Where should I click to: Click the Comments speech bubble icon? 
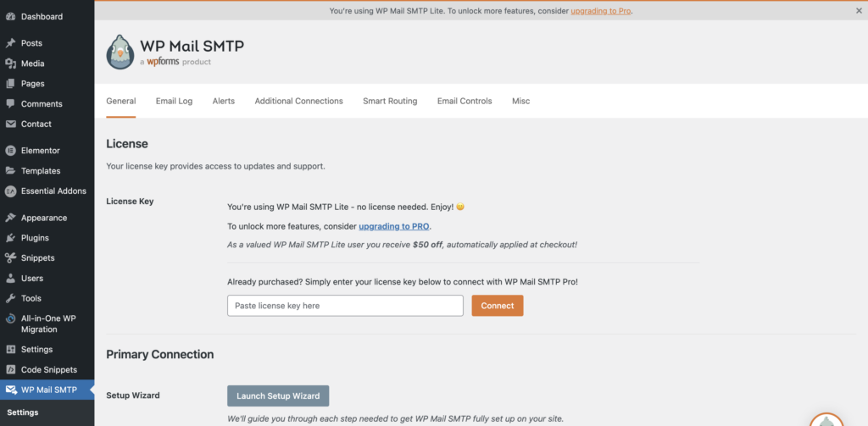[10, 104]
